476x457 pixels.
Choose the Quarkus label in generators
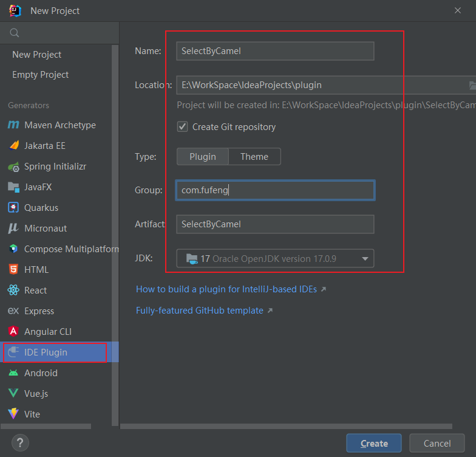tap(41, 208)
